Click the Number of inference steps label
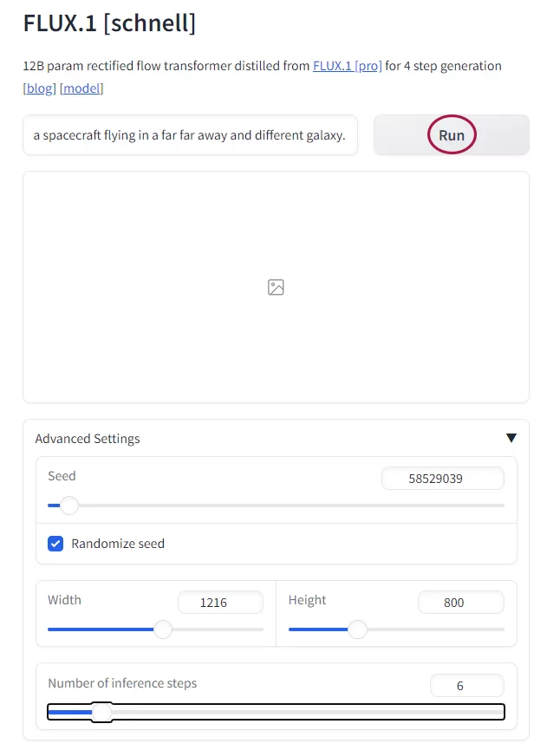560x750 pixels. [x=122, y=683]
